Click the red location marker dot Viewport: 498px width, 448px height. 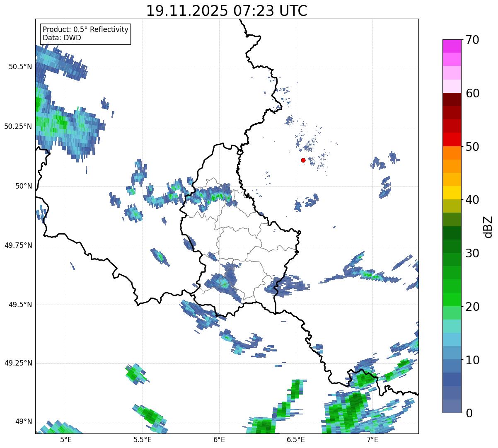[303, 160]
